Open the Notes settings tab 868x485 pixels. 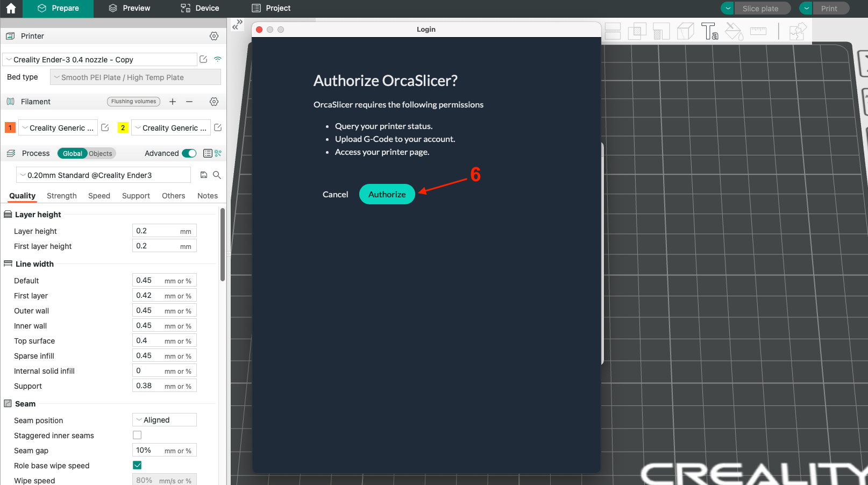point(208,196)
